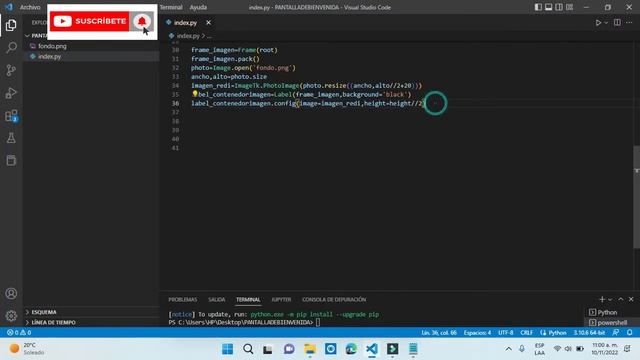The width and height of the screenshot is (640, 360).
Task: Click the Accounts icon in activity bar
Action: [11, 293]
